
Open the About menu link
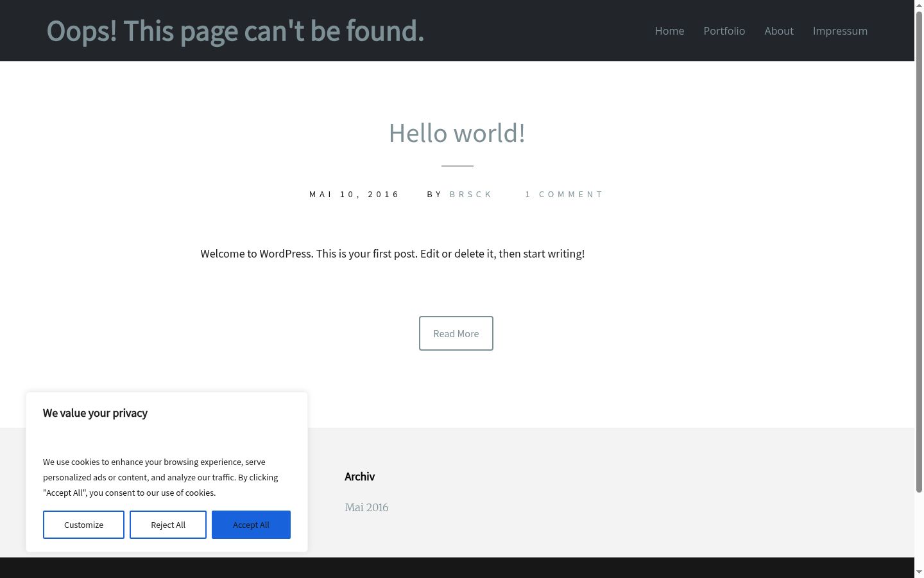point(778,31)
